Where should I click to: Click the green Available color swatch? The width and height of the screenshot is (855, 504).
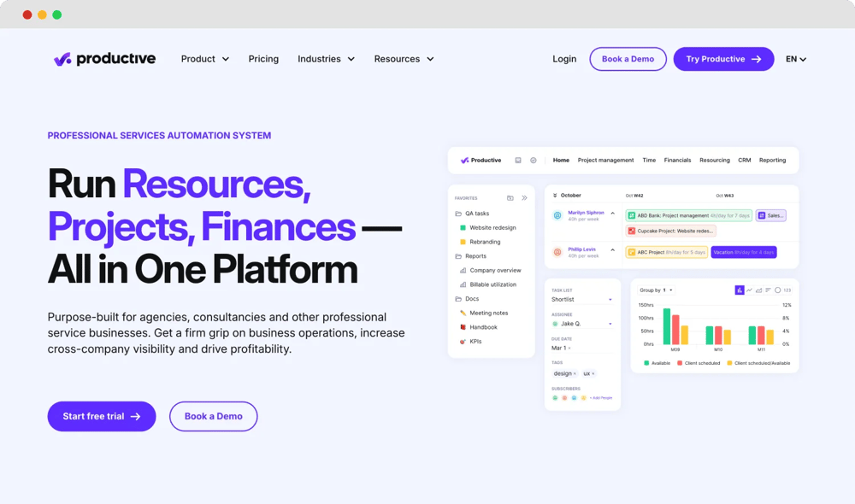point(647,363)
